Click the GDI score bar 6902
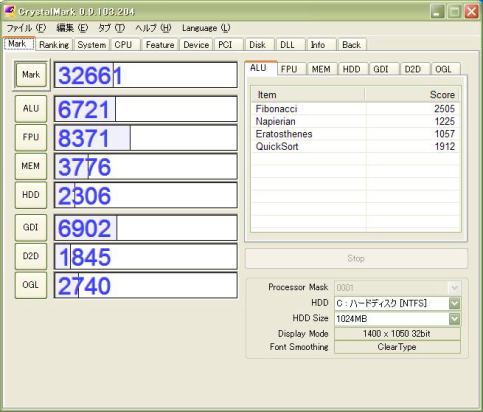The image size is (483, 412). click(x=146, y=228)
